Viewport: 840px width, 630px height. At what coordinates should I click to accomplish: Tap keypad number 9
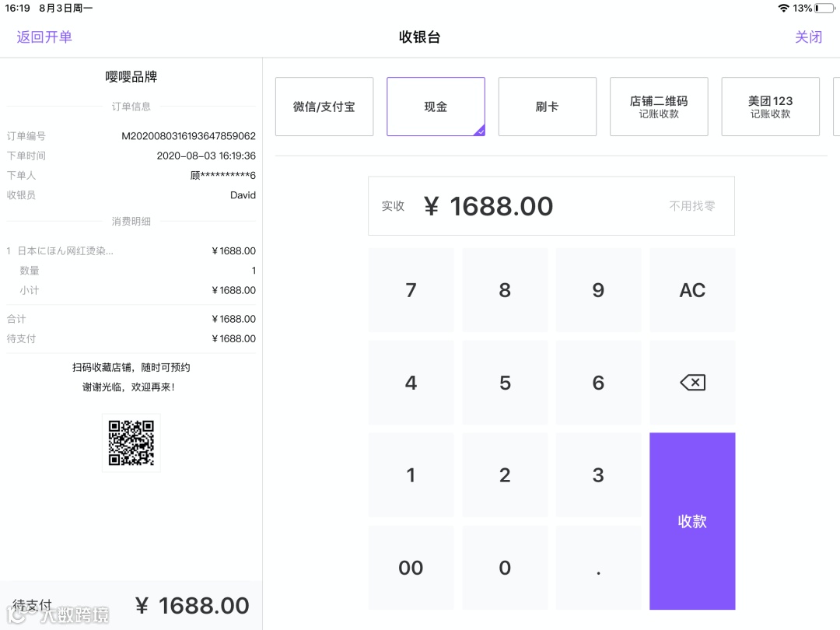(x=598, y=290)
